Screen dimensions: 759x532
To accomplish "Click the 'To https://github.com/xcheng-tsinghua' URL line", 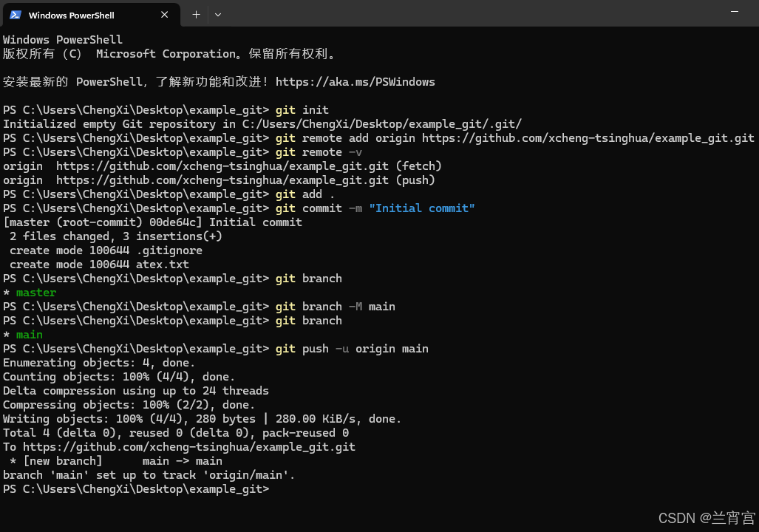I will point(179,447).
